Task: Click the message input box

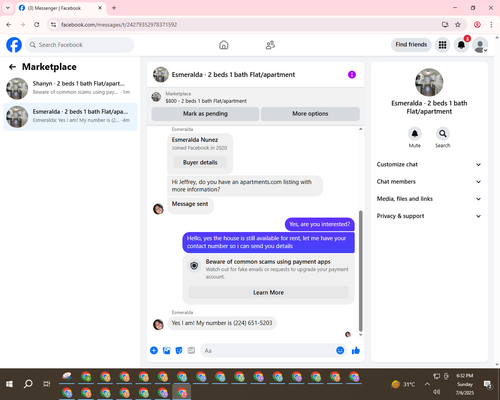Action: [273, 350]
